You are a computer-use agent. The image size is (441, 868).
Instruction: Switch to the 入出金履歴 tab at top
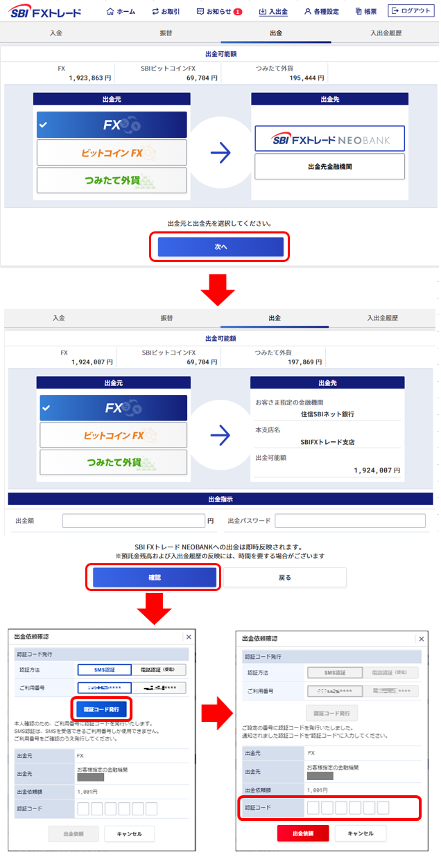[x=386, y=33]
